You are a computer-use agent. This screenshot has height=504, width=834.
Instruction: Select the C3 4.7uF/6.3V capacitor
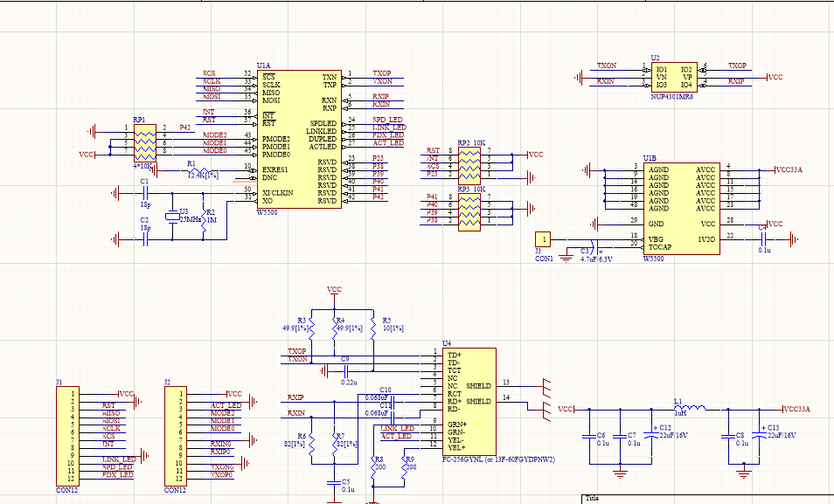pos(596,247)
